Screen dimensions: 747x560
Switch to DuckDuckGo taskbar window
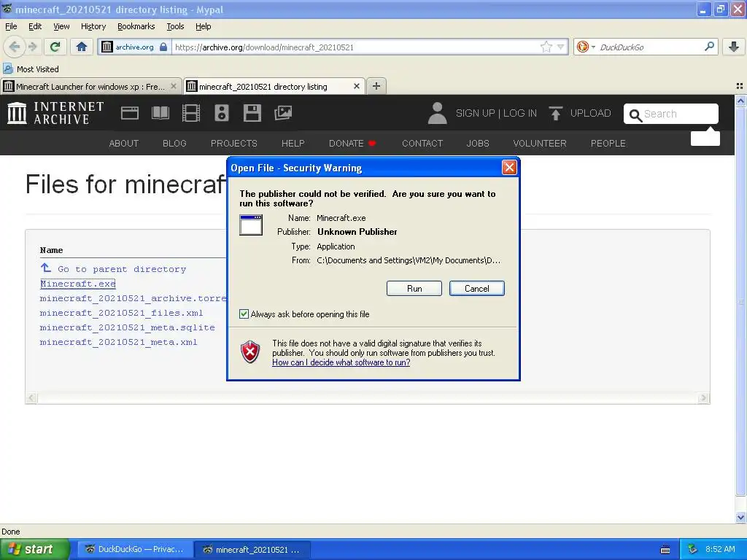point(135,550)
